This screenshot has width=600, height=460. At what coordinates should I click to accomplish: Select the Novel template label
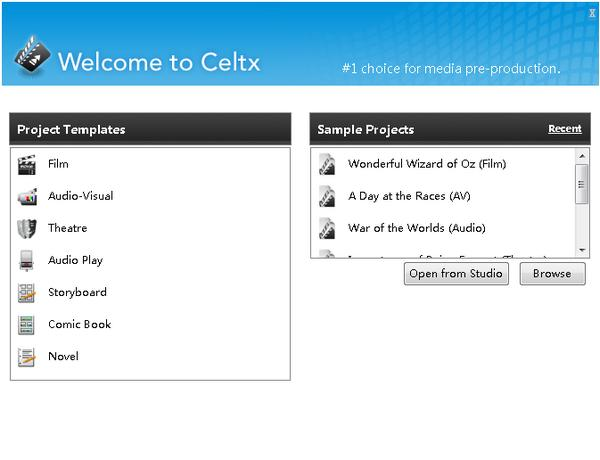63,356
